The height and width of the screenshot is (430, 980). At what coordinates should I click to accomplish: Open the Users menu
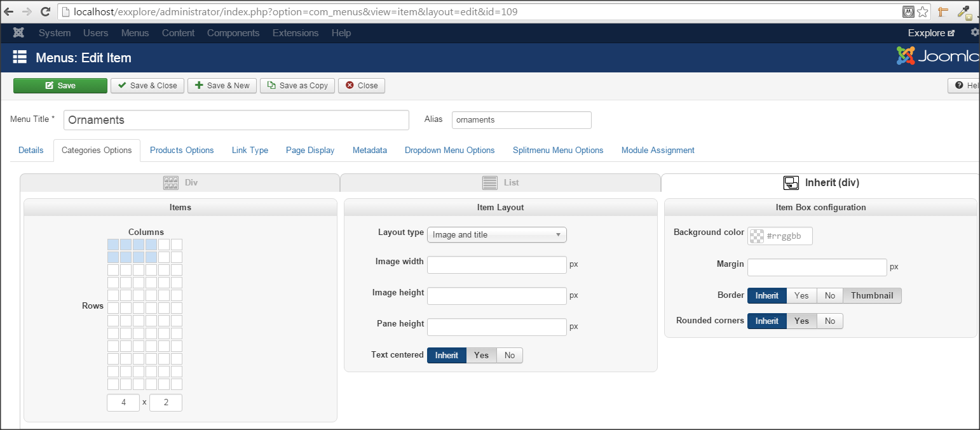pyautogui.click(x=96, y=33)
